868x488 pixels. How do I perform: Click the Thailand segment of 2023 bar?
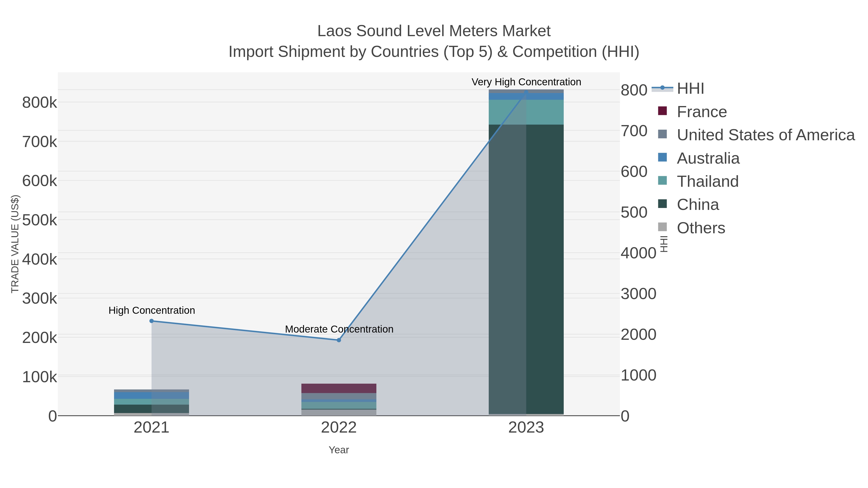coord(526,112)
